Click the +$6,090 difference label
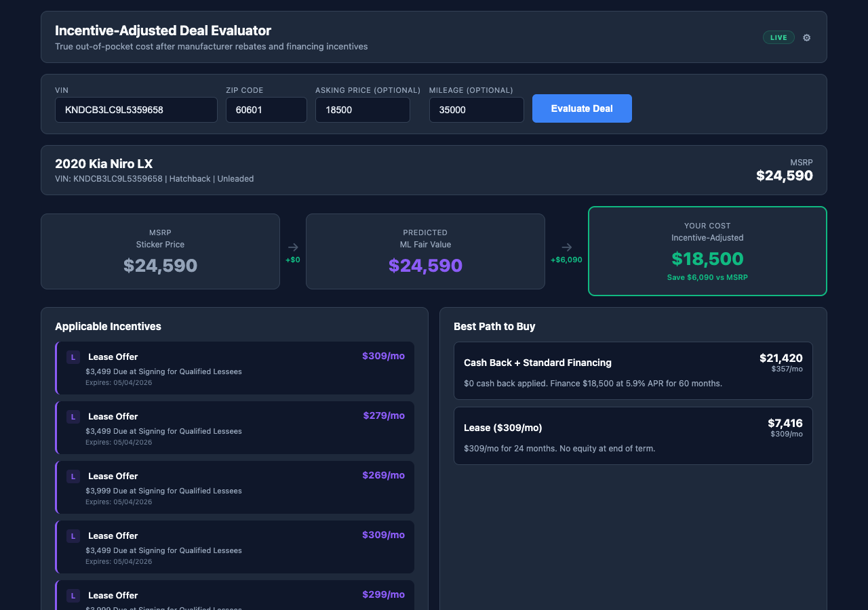This screenshot has width=868, height=610. (x=566, y=260)
